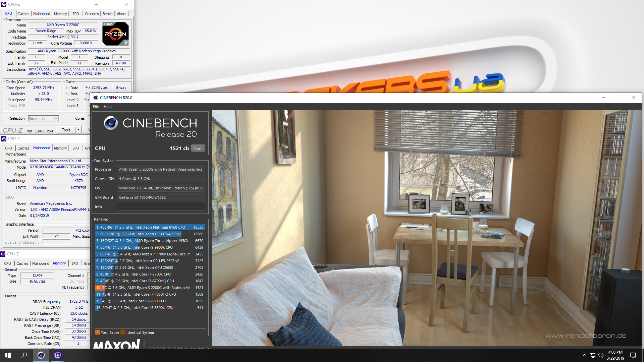The width and height of the screenshot is (644, 362).
Task: Click BIOS date value 01/24/2019
Action: (x=59, y=216)
